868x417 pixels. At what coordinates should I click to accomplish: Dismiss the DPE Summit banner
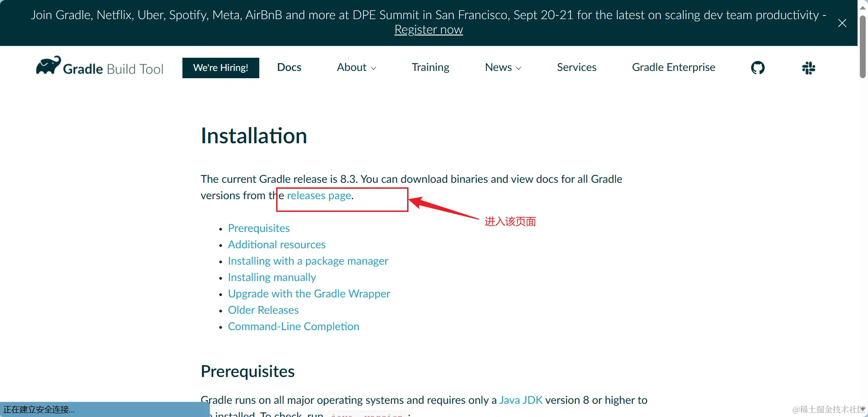[x=842, y=23]
